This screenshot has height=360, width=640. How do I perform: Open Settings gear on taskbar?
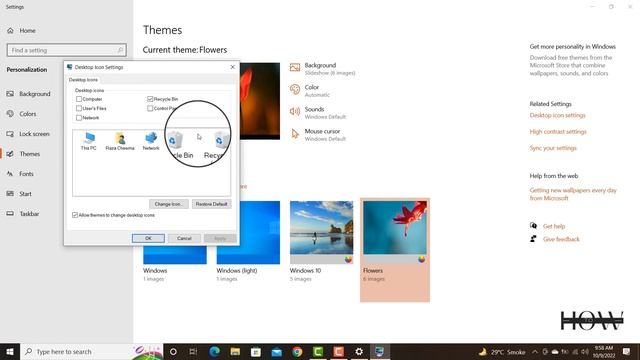point(359,351)
